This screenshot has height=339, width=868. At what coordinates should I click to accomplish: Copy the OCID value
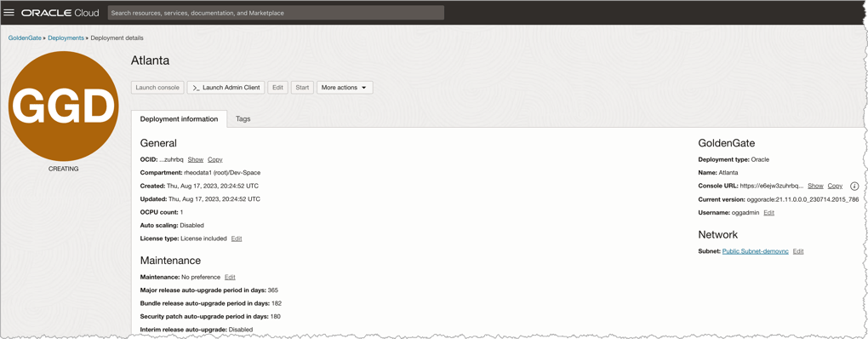point(215,159)
